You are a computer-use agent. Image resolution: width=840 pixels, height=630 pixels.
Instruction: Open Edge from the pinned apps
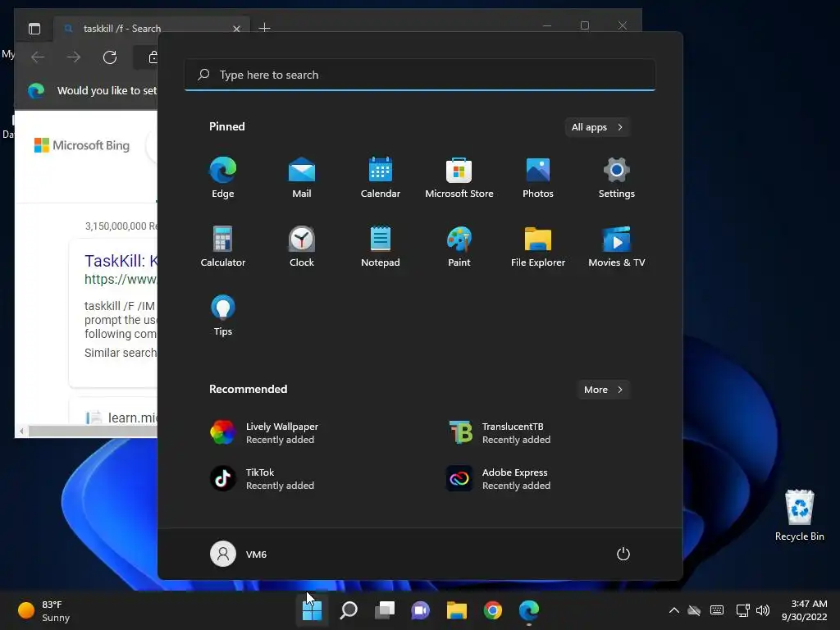click(223, 178)
